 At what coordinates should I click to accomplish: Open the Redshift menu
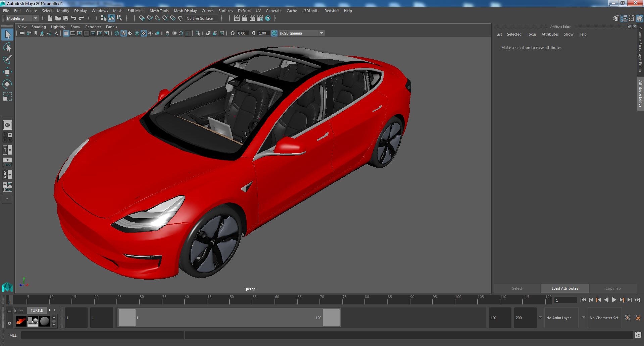pos(332,11)
